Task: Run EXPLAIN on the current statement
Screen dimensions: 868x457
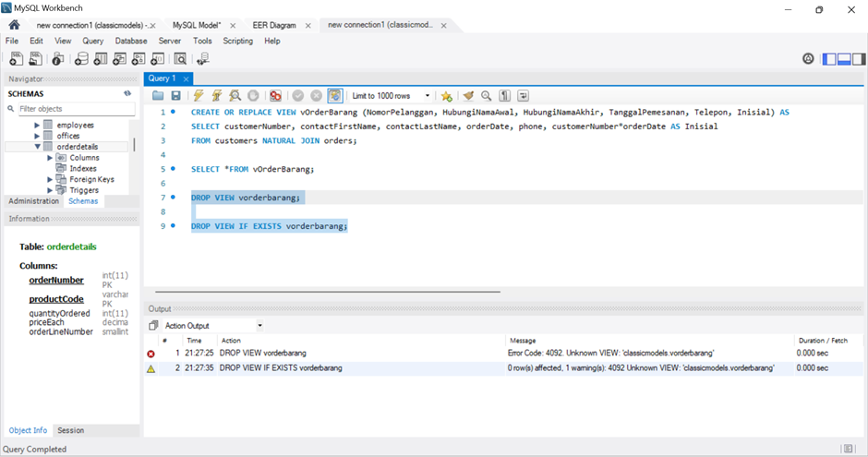Action: [235, 96]
